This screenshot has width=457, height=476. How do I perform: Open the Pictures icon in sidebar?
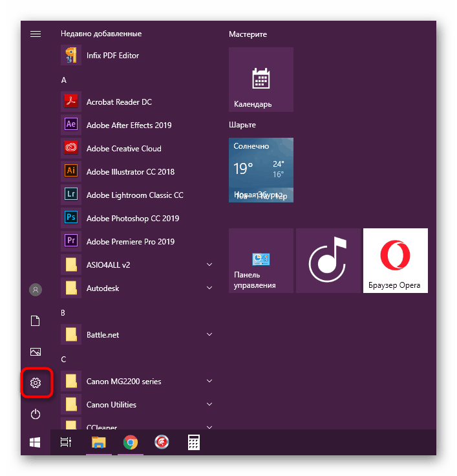coord(36,352)
